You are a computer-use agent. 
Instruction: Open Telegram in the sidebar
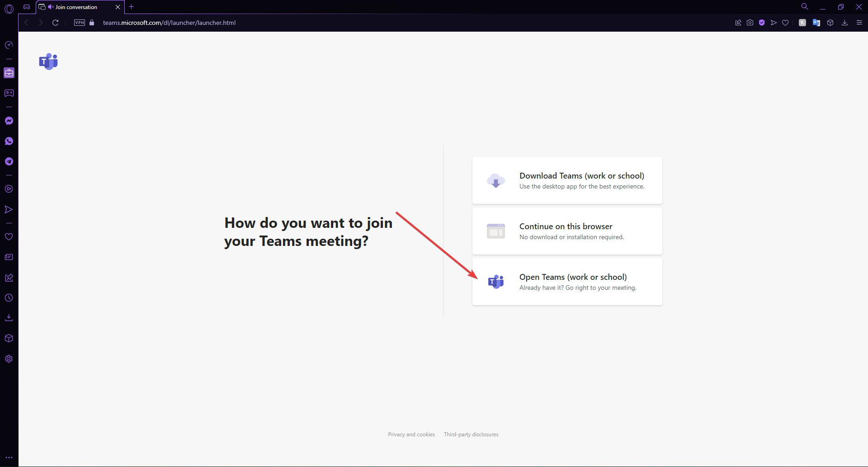click(x=9, y=161)
